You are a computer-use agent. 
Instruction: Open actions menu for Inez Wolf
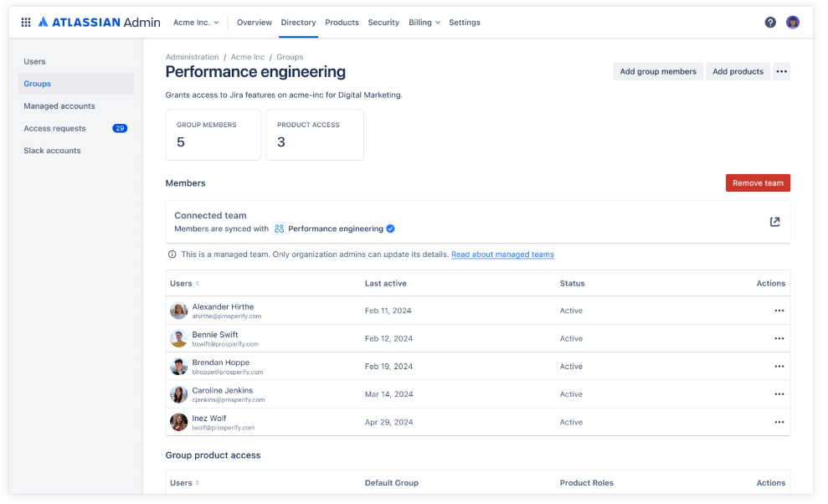click(779, 422)
